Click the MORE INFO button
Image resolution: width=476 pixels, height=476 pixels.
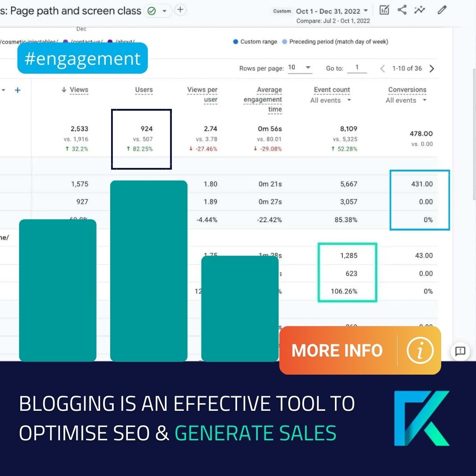(337, 350)
